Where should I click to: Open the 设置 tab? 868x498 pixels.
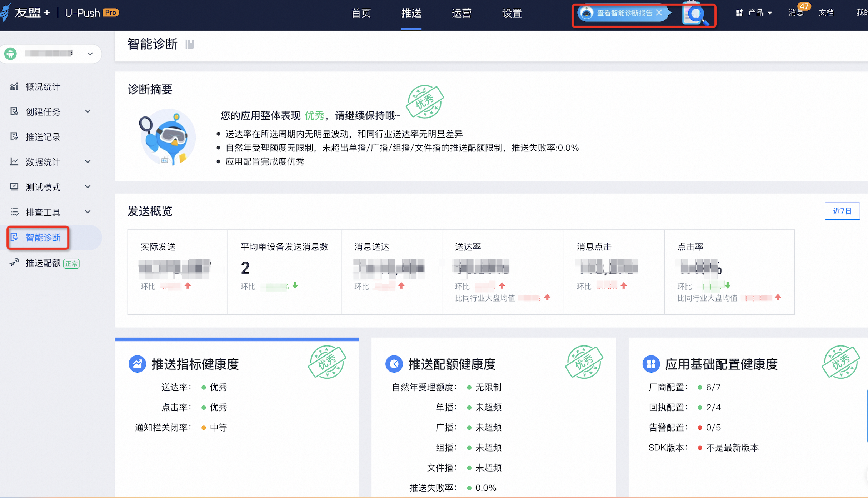click(512, 13)
